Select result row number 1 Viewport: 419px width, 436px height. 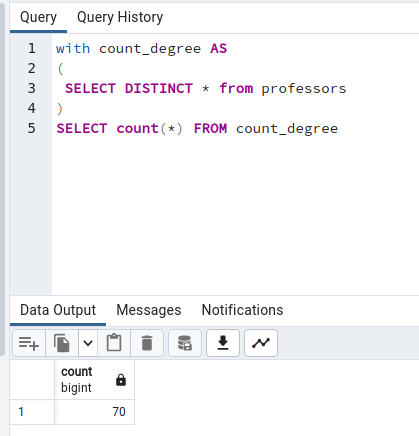[x=32, y=412]
